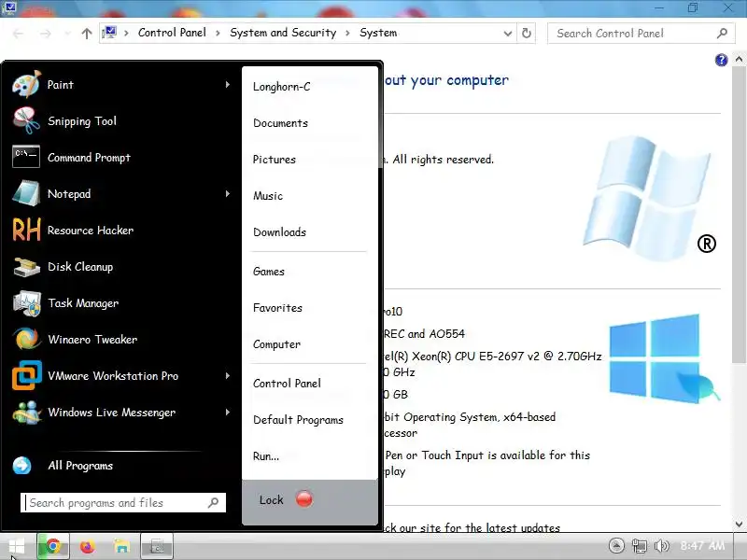Launch Winaero Tweaker icon
The image size is (747, 560).
click(26, 339)
